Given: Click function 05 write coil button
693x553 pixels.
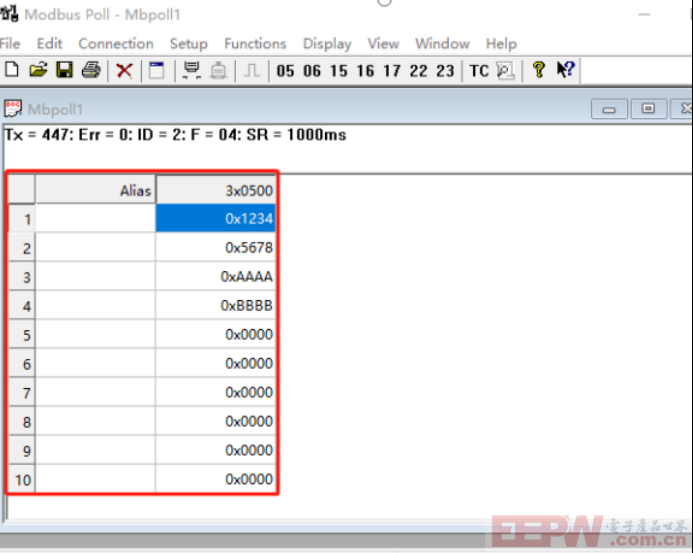Looking at the screenshot, I should coord(285,71).
